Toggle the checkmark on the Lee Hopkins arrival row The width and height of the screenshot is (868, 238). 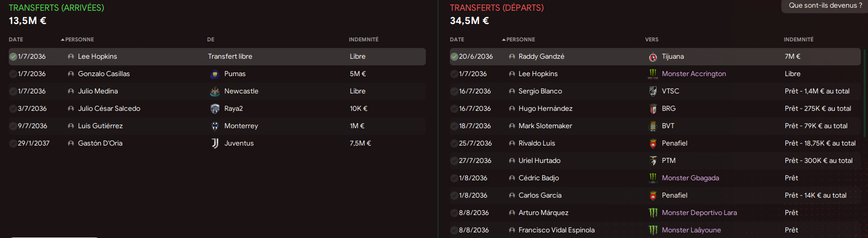click(13, 57)
